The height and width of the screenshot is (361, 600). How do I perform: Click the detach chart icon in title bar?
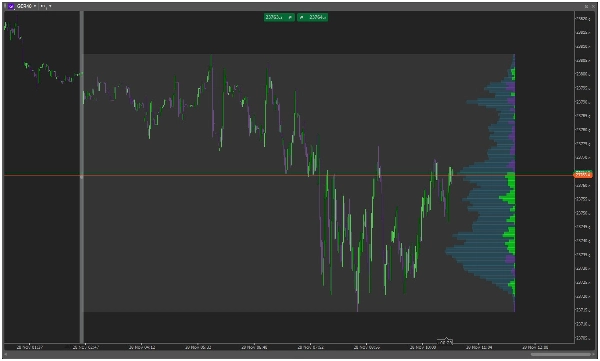pyautogui.click(x=586, y=7)
